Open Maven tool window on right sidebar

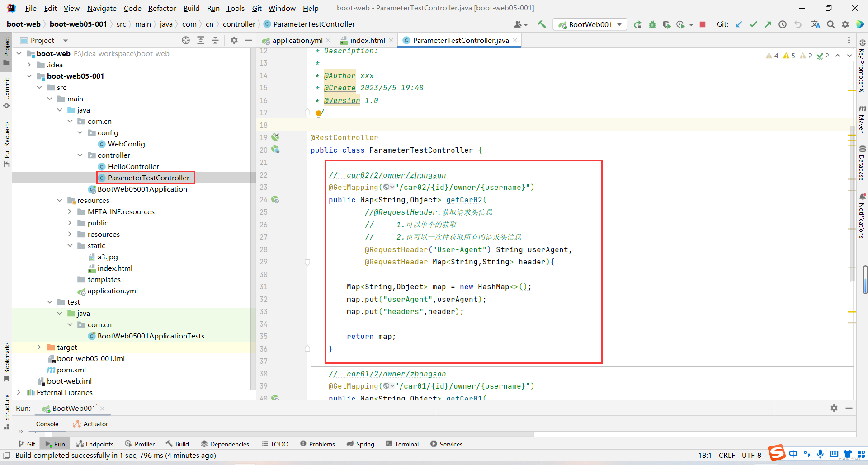pos(862,119)
